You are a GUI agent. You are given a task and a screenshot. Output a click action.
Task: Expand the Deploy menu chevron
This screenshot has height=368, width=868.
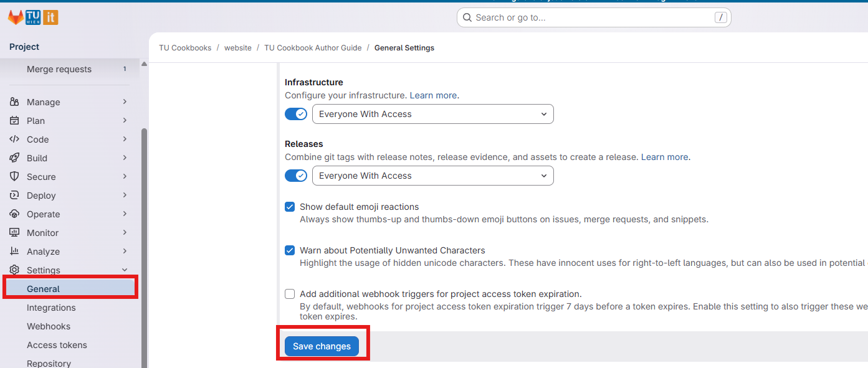click(125, 195)
